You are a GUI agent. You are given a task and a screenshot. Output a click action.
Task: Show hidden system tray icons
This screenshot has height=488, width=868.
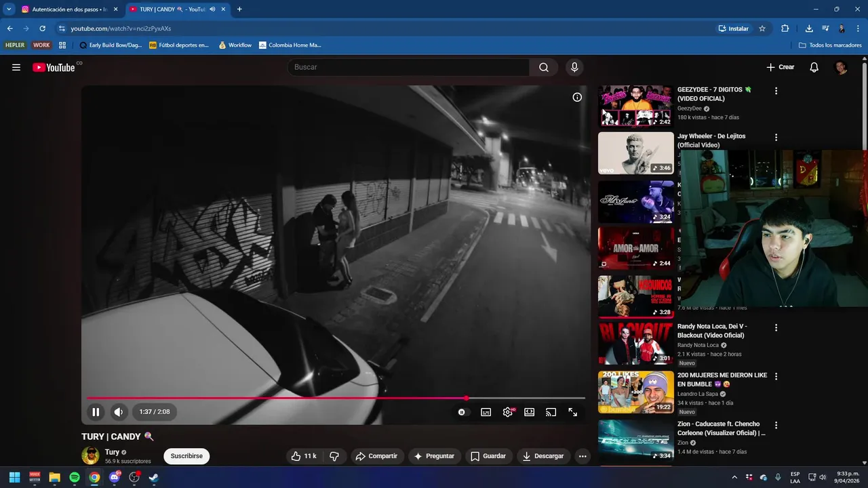[734, 477]
